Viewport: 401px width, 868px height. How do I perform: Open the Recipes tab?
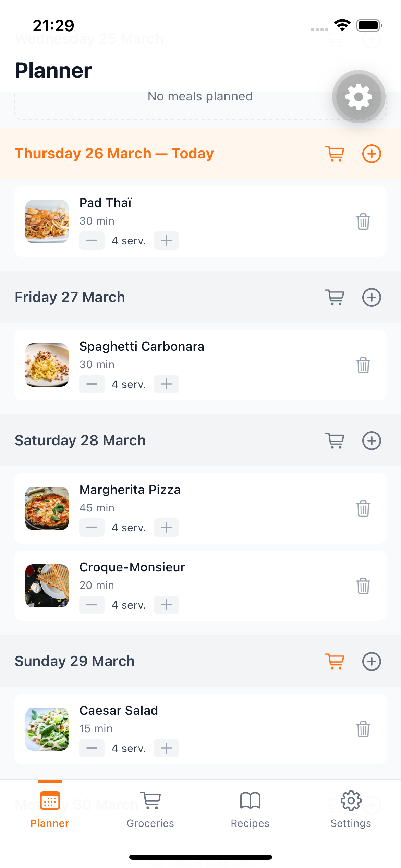(x=250, y=808)
